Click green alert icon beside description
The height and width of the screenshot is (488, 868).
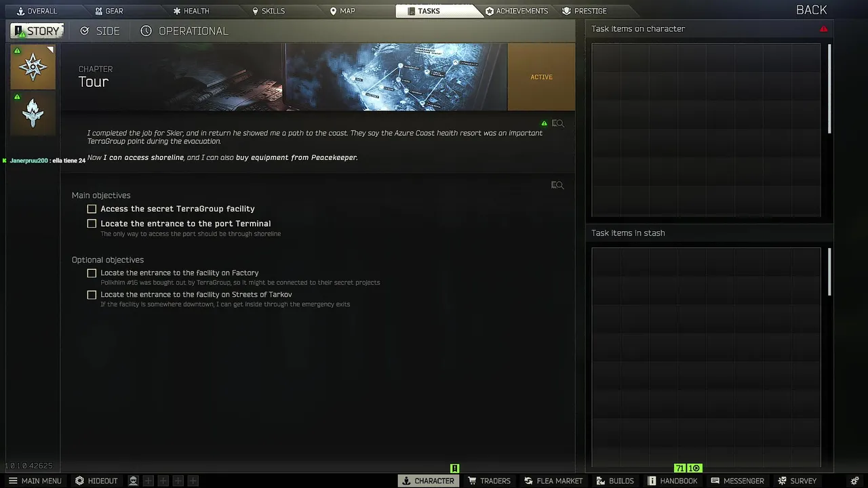tap(544, 123)
